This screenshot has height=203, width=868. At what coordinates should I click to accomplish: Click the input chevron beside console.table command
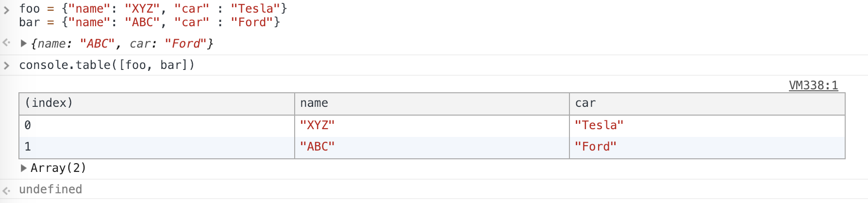[6, 65]
